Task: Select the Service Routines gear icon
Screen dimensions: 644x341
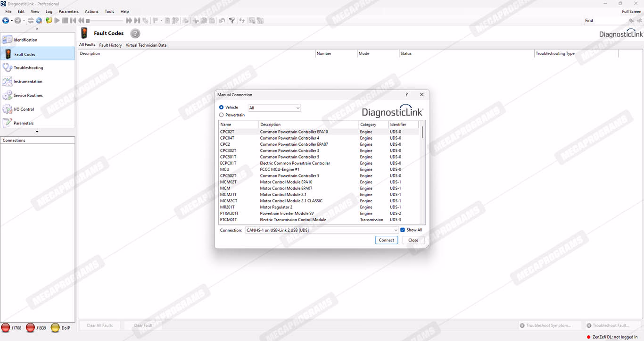Action: point(7,96)
